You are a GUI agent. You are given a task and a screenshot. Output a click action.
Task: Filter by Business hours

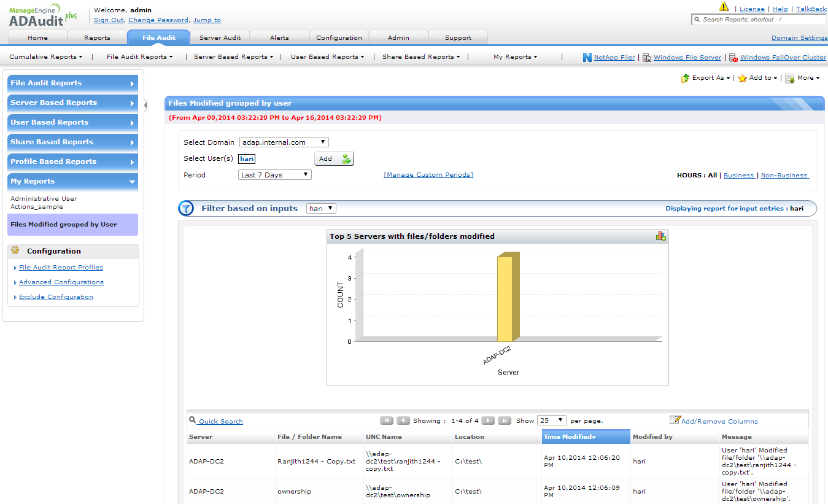738,176
